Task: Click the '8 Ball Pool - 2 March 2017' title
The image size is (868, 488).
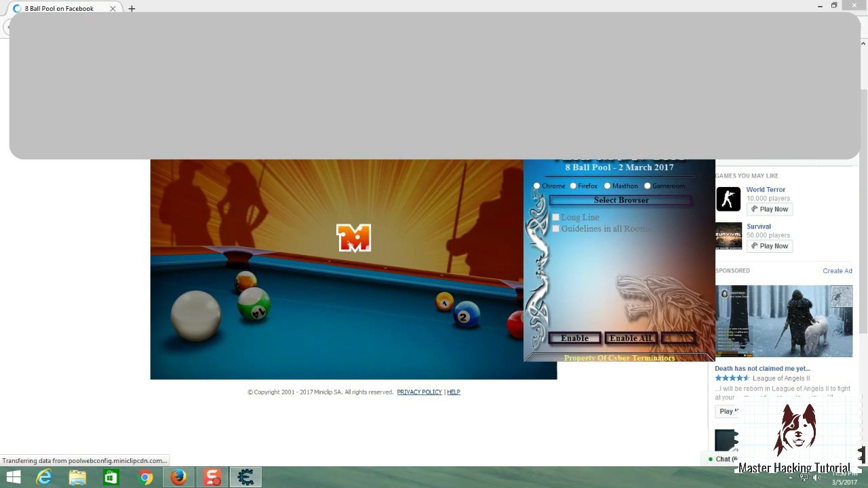Action: 619,167
